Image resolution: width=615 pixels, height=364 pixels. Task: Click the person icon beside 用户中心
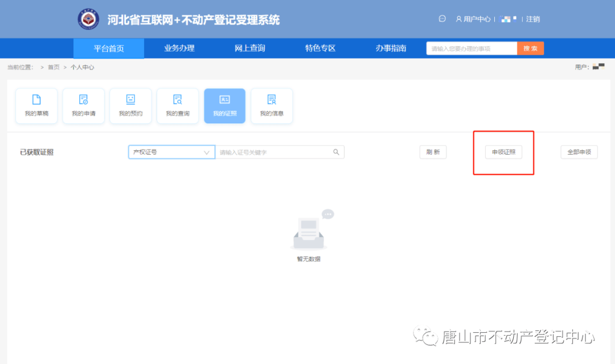[x=459, y=19]
